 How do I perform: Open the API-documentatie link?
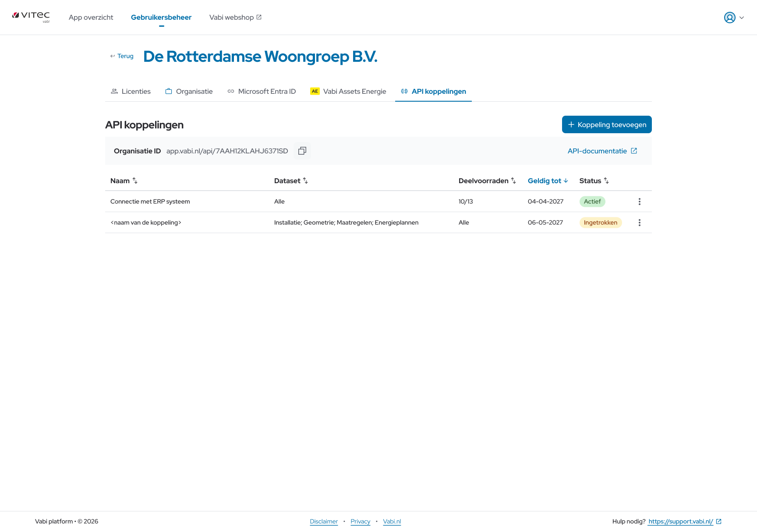602,151
